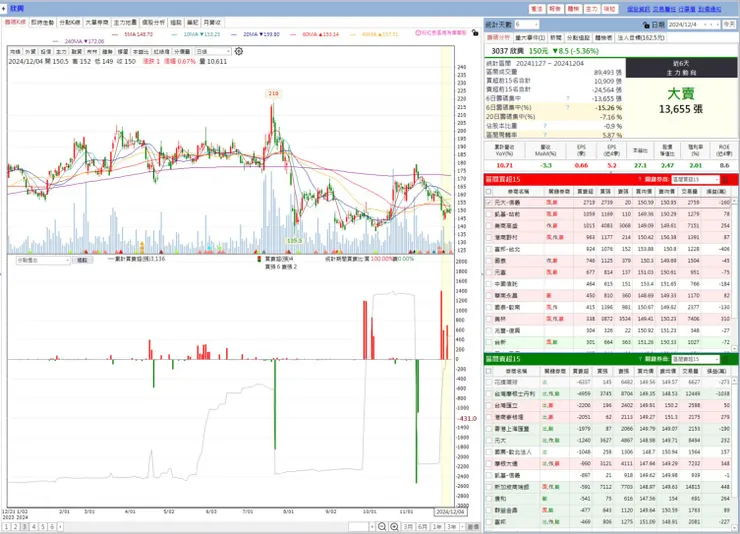This screenshot has height=534, width=740.
Task: Check the 美商高盛 row checkbox
Action: (x=488, y=225)
